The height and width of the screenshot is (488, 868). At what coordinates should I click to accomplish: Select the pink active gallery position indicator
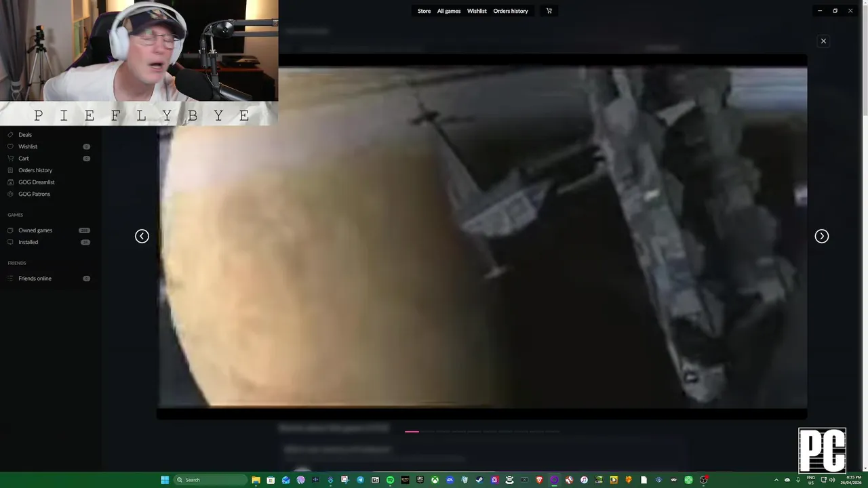(x=412, y=431)
